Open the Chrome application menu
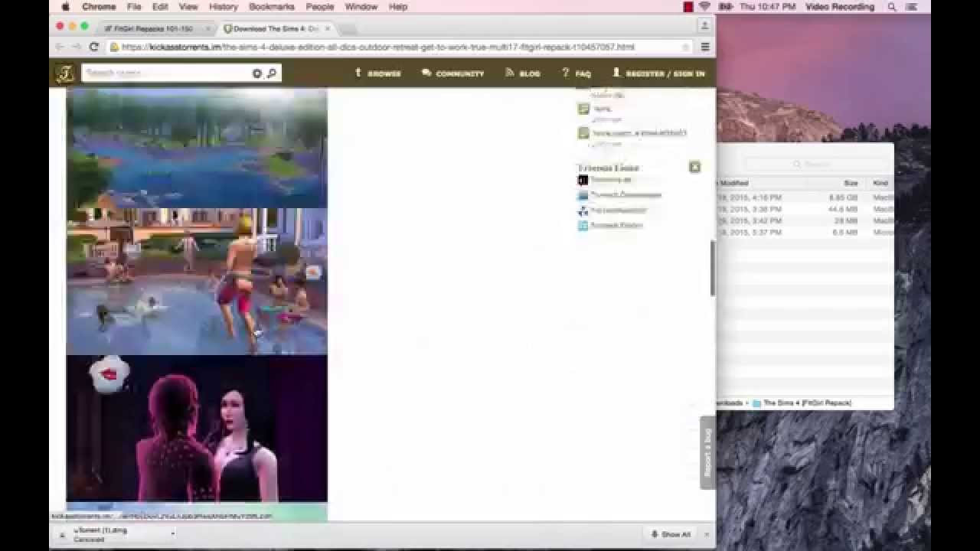This screenshot has width=980, height=551. [x=99, y=7]
